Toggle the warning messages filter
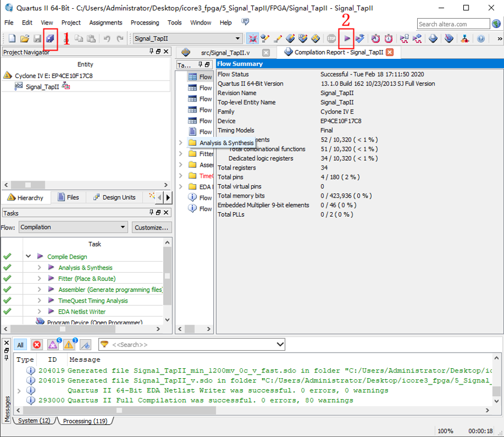The image size is (504, 437). 69,345
